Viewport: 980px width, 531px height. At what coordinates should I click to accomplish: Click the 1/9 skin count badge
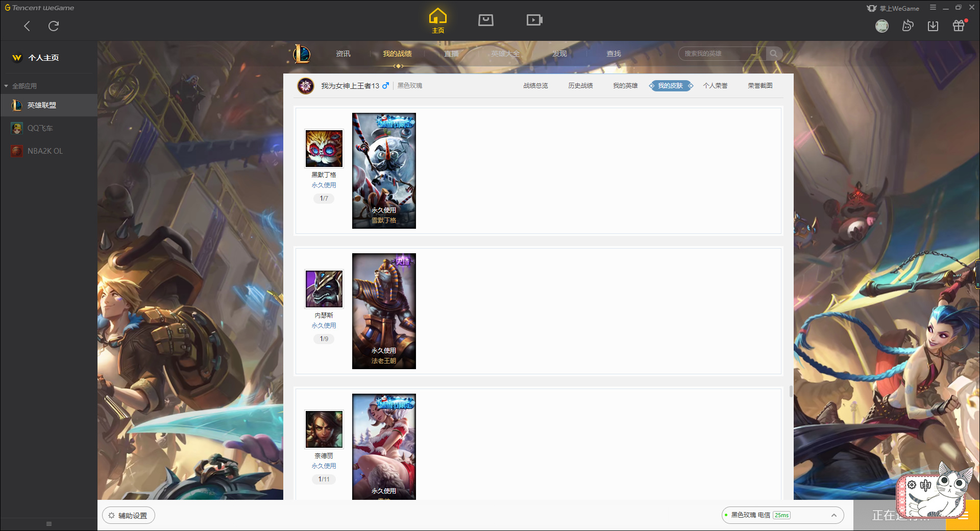pyautogui.click(x=324, y=339)
